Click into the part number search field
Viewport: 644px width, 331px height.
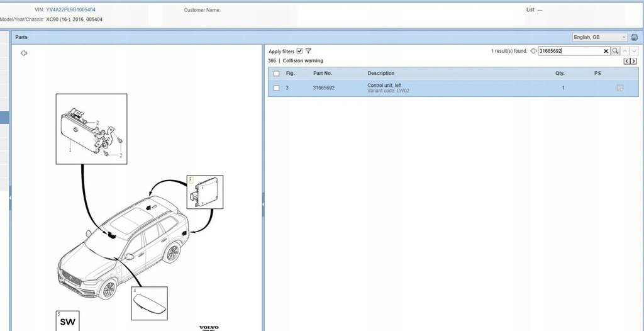(x=569, y=51)
